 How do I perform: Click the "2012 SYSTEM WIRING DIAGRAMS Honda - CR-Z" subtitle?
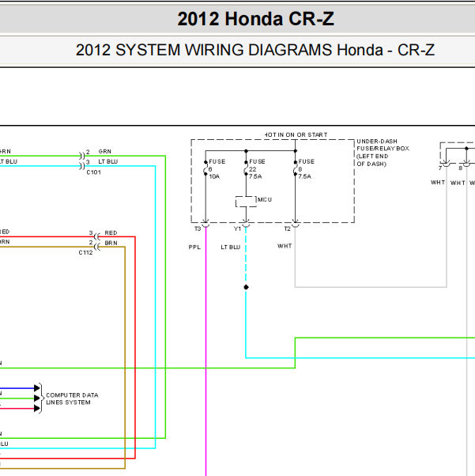click(255, 50)
